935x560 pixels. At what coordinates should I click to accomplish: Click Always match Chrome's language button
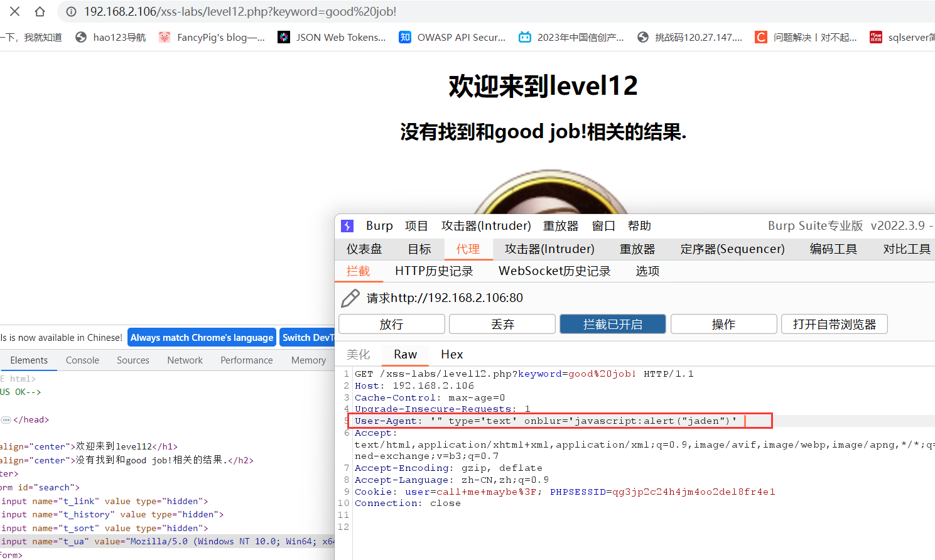pyautogui.click(x=202, y=338)
